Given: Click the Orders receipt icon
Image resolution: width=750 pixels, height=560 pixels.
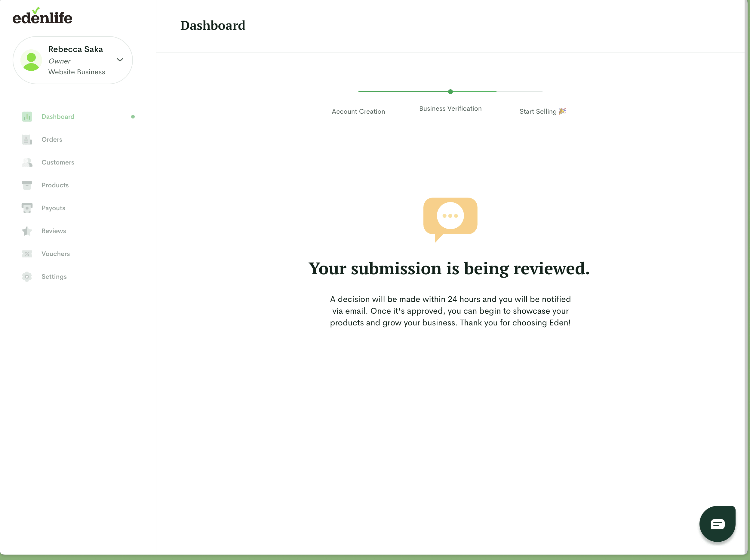Looking at the screenshot, I should pyautogui.click(x=27, y=139).
